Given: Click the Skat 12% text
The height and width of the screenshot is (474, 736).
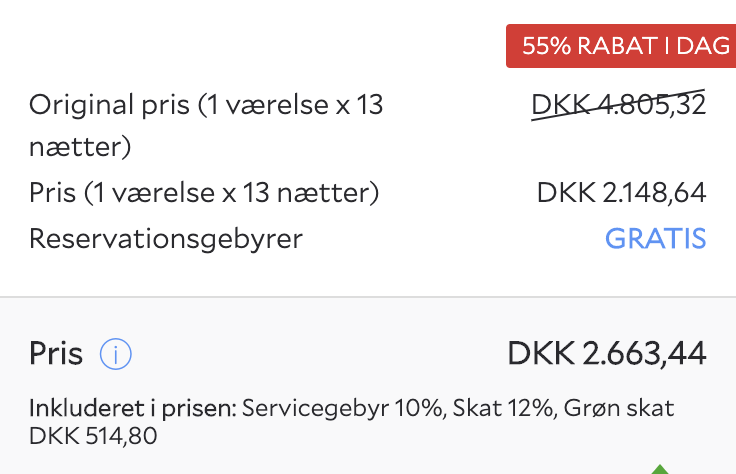Looking at the screenshot, I should point(505,408).
